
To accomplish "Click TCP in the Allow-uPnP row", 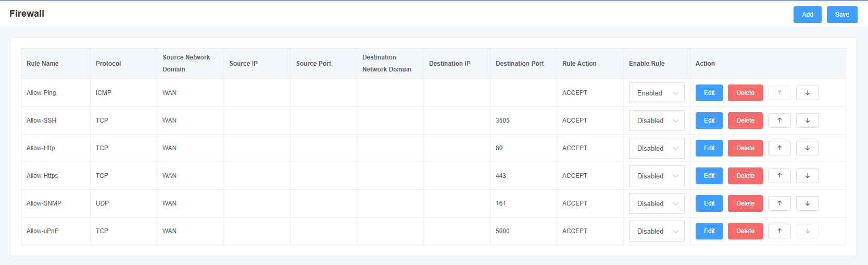I will [102, 231].
